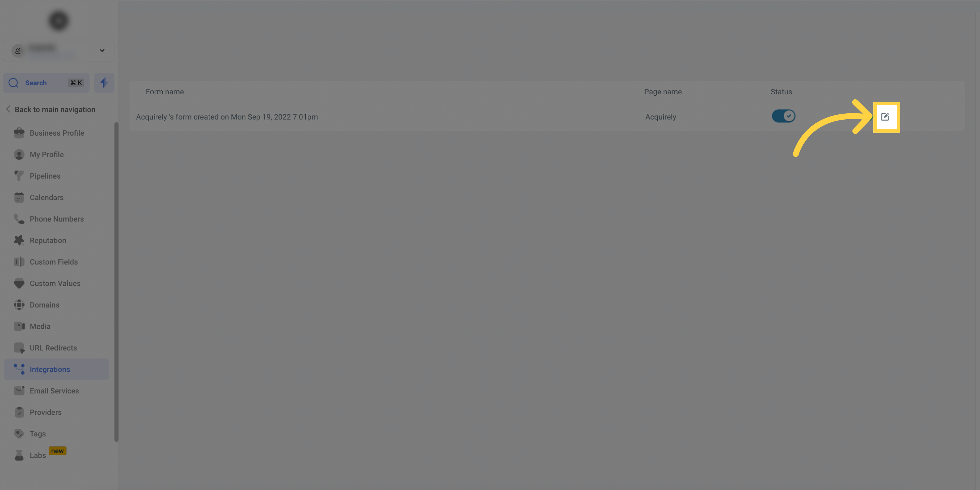980x490 pixels.
Task: Open Search with keyboard shortcut
Action: [46, 82]
